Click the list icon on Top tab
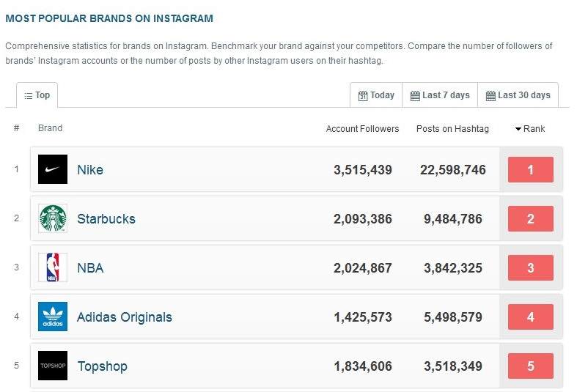 pos(29,96)
